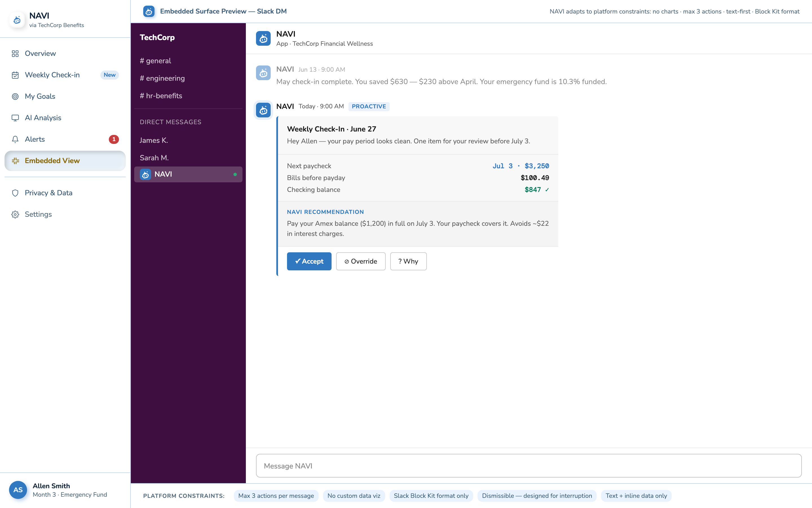The height and width of the screenshot is (508, 812).
Task: Click the Text + inline data only chip
Action: (636, 496)
